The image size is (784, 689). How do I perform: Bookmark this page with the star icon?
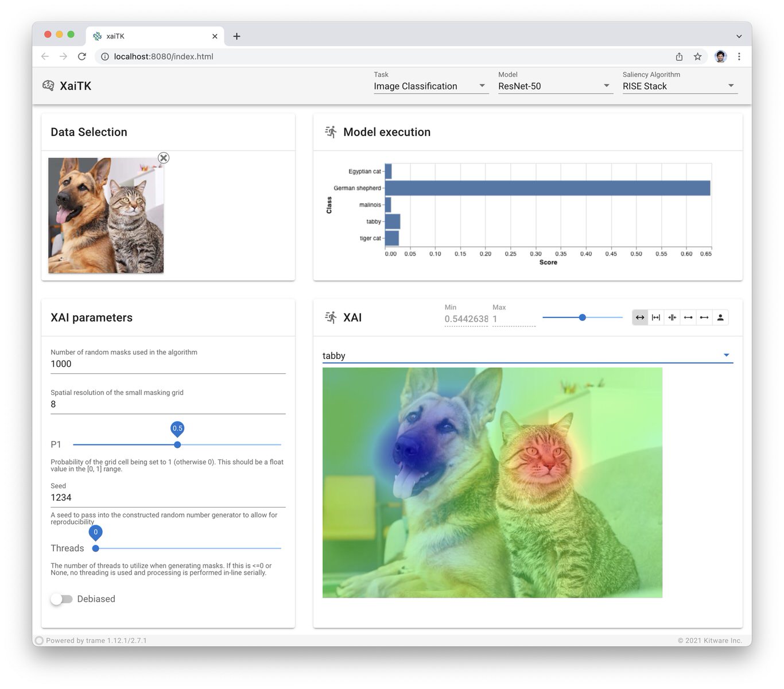[697, 56]
